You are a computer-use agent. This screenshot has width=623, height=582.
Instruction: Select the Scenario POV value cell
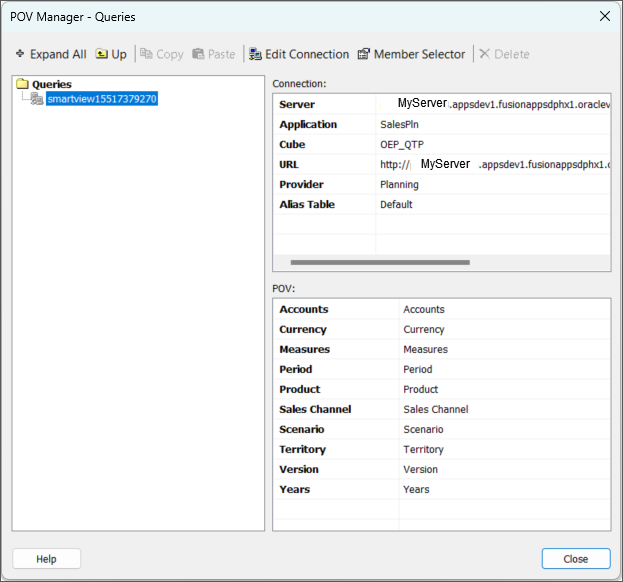[505, 429]
